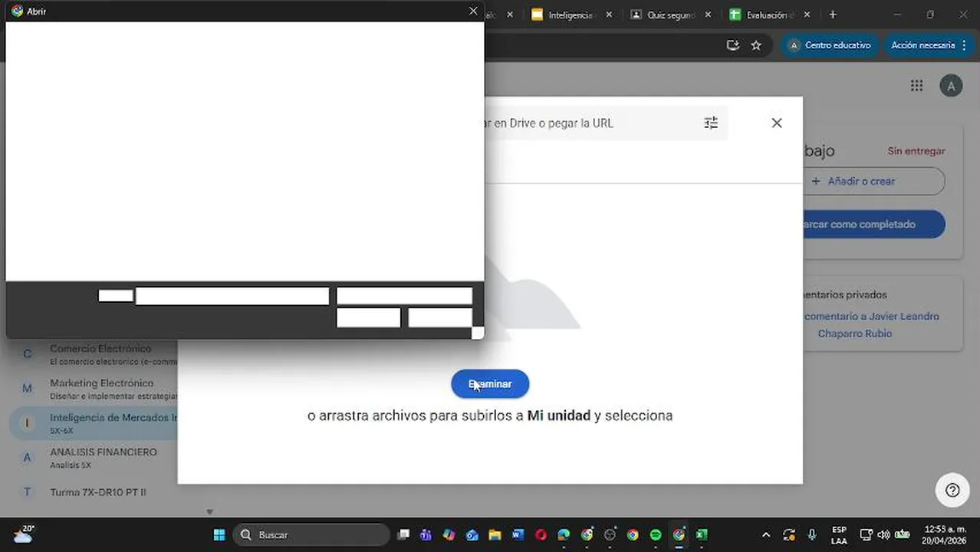Screen dimensions: 980x552
Task: Open the file type combo box in Abrir dialog
Action: [404, 296]
